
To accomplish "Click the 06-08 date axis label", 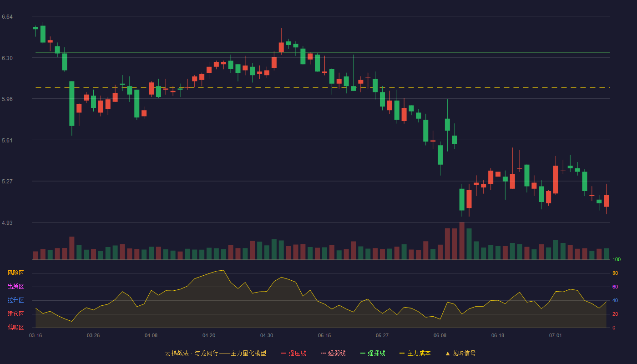I will [x=440, y=335].
